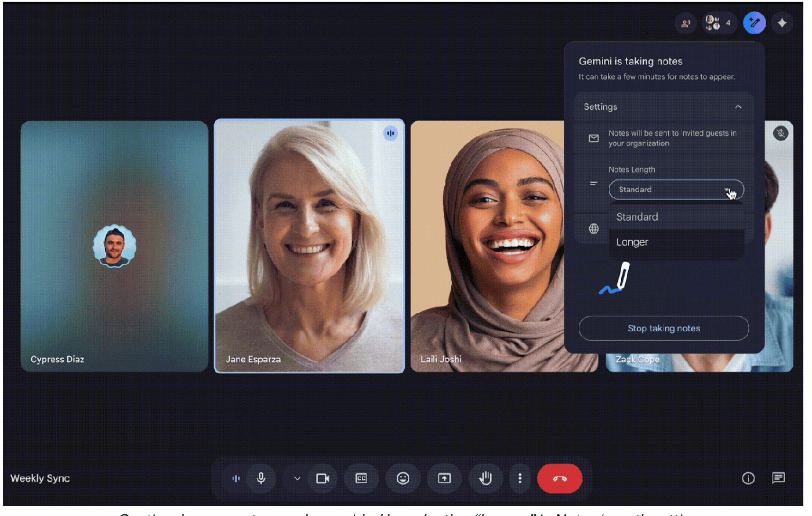The width and height of the screenshot is (812, 516).
Task: Turn off the camera
Action: tap(322, 478)
